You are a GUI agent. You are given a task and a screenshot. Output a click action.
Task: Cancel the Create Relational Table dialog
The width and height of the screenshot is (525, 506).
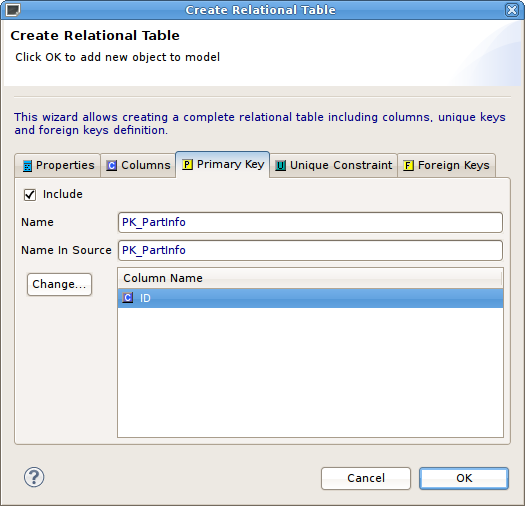tap(366, 478)
